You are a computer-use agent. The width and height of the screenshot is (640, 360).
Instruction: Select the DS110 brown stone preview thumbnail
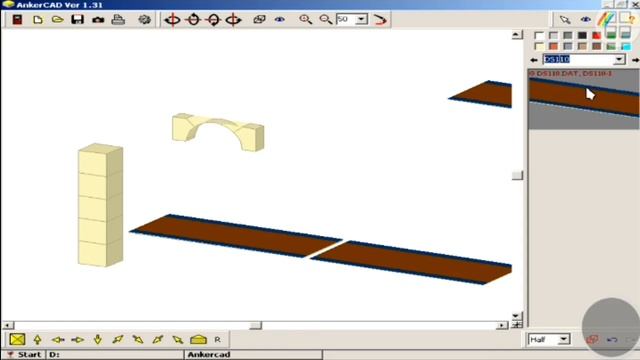click(584, 99)
